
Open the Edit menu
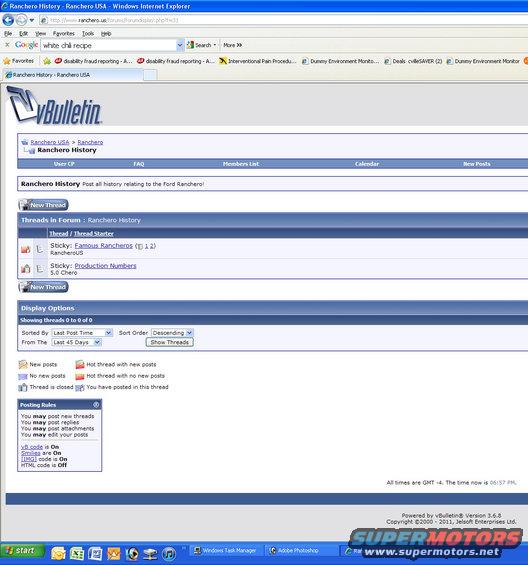[x=23, y=34]
